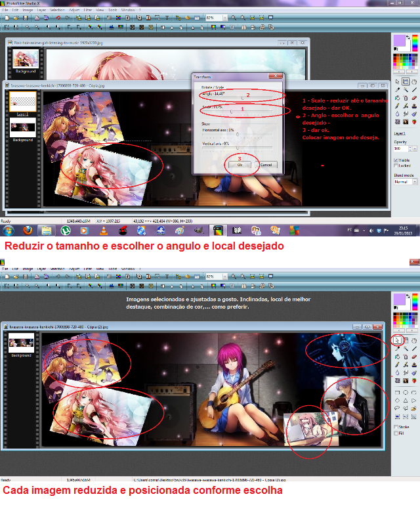Click the Horizontal axis skew slider
This screenshot has width=420, height=507.
click(x=237, y=134)
